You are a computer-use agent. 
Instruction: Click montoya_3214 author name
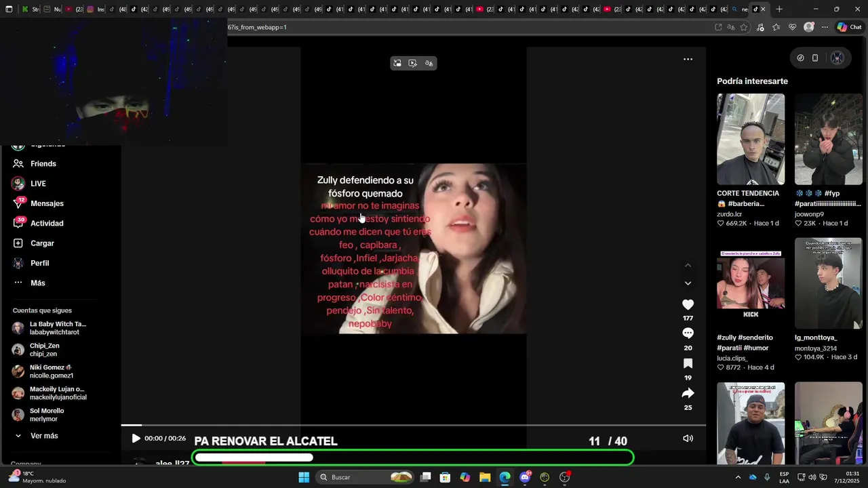pyautogui.click(x=816, y=348)
